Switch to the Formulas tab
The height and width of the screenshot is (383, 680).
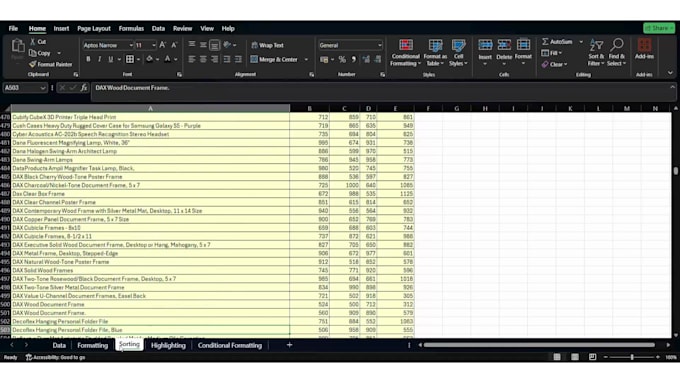(x=131, y=29)
